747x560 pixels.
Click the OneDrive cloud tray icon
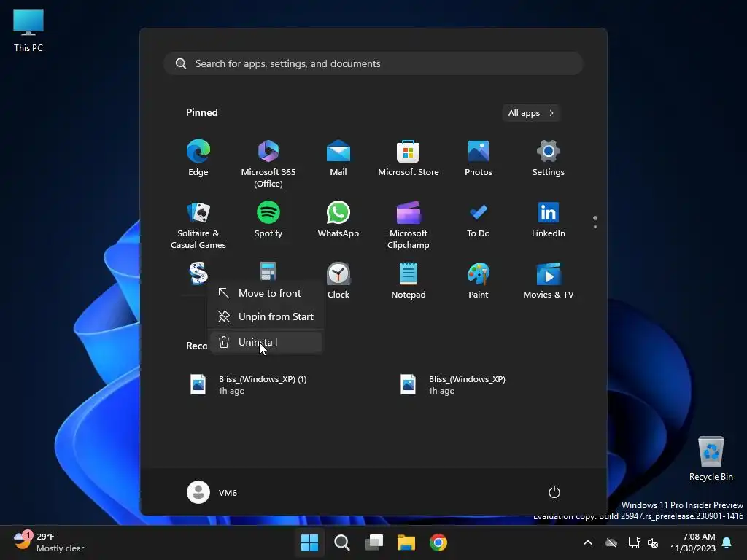point(611,542)
